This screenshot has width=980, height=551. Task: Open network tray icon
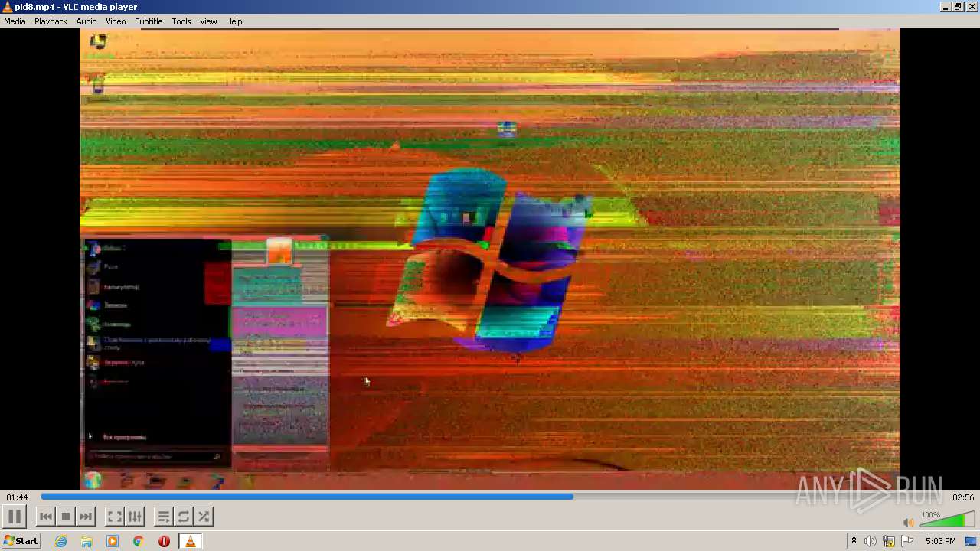coord(889,541)
